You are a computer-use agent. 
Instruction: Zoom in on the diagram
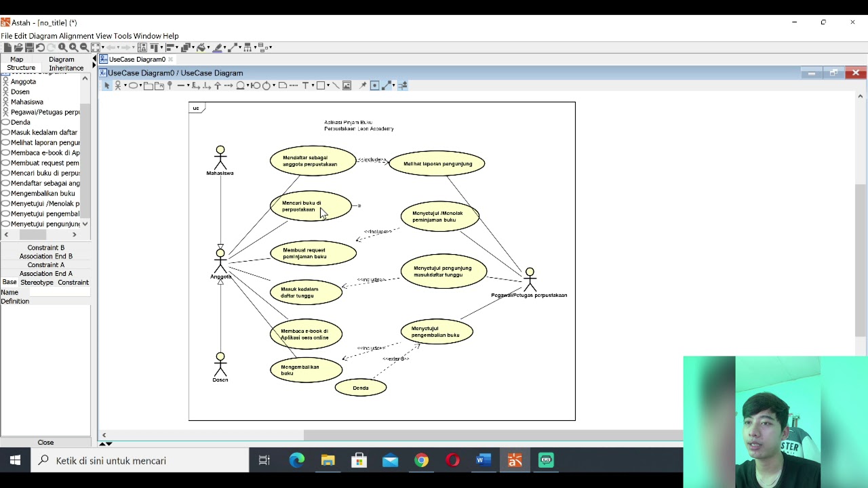pyautogui.click(x=73, y=47)
